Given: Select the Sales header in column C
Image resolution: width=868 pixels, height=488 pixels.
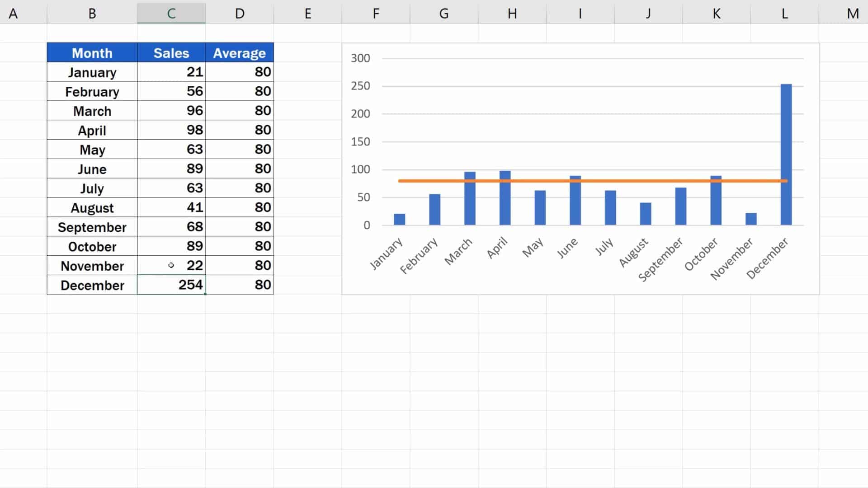Looking at the screenshot, I should [172, 53].
